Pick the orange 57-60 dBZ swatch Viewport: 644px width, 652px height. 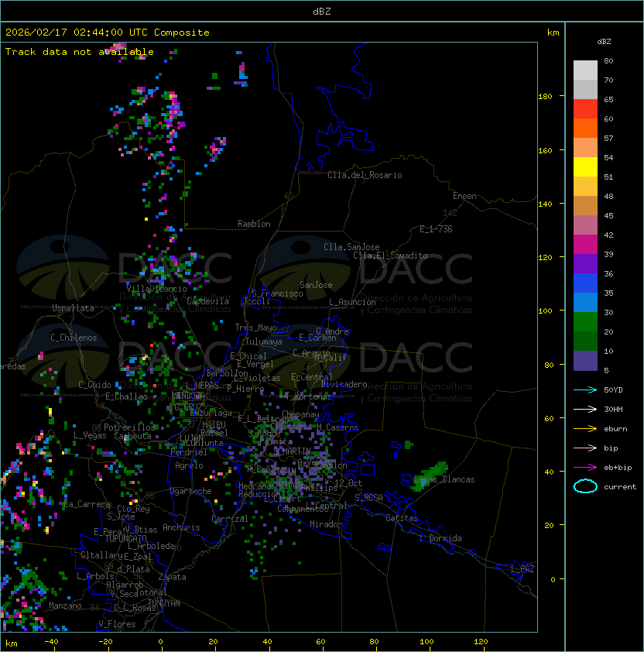[x=585, y=129]
